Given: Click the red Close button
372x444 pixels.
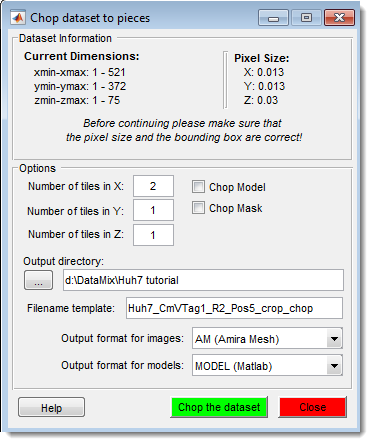Looking at the screenshot, I should pyautogui.click(x=313, y=407).
